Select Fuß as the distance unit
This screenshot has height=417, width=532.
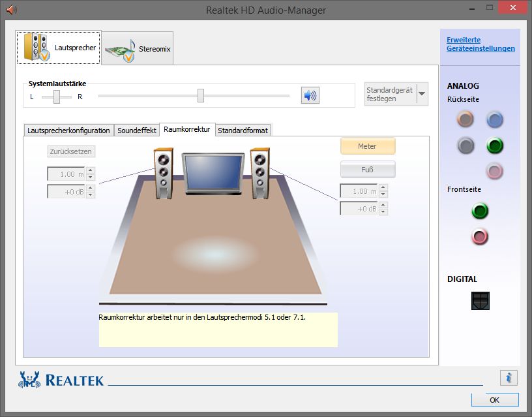tap(368, 170)
